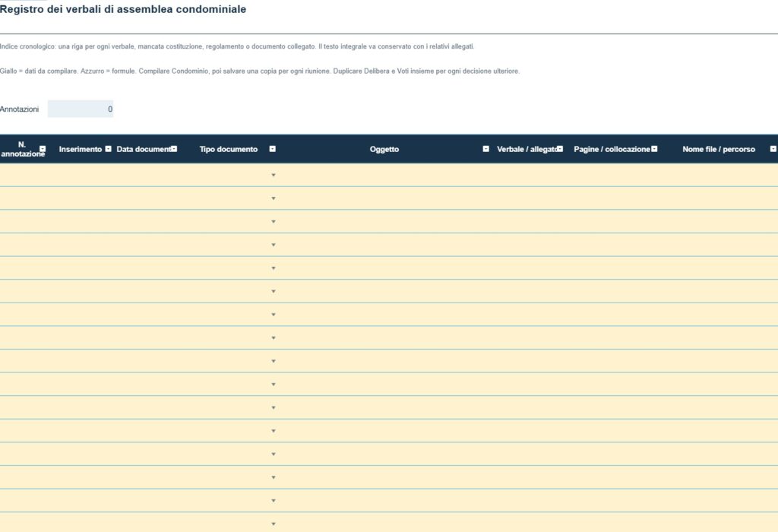This screenshot has width=778, height=532.
Task: Click the Annotazioni label
Action: [x=19, y=109]
